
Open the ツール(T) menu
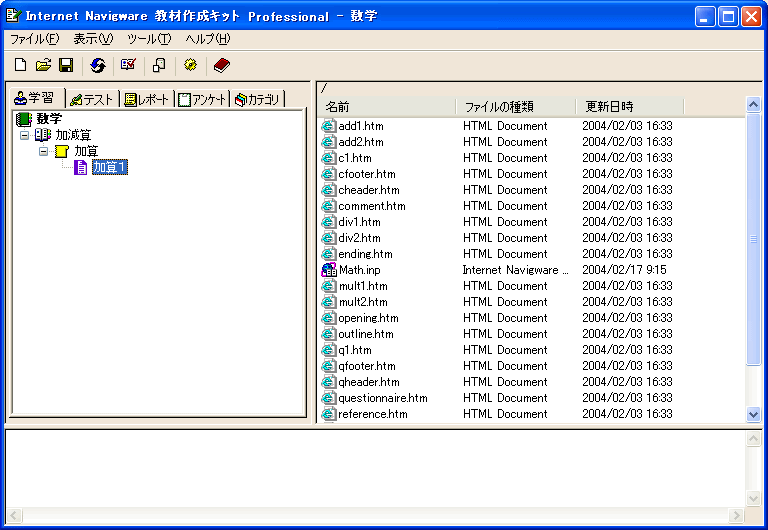pos(149,39)
